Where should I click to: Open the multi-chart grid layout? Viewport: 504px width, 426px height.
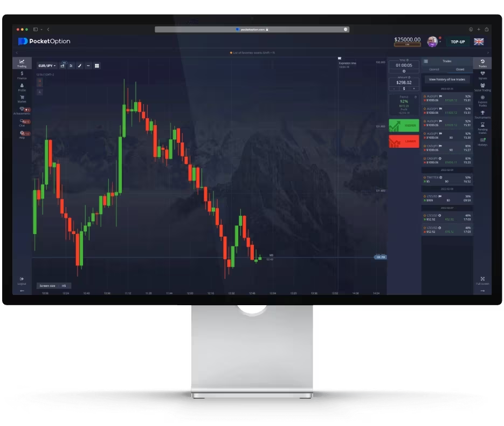pyautogui.click(x=96, y=66)
